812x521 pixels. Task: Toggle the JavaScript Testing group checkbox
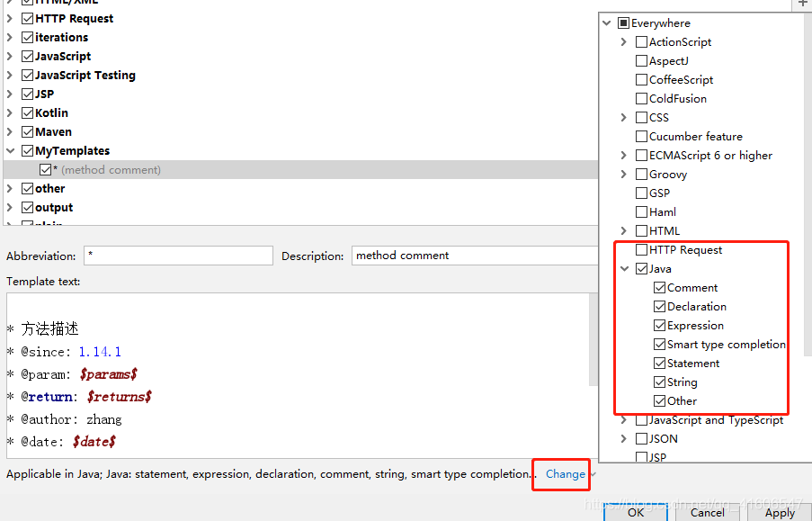[x=28, y=76]
